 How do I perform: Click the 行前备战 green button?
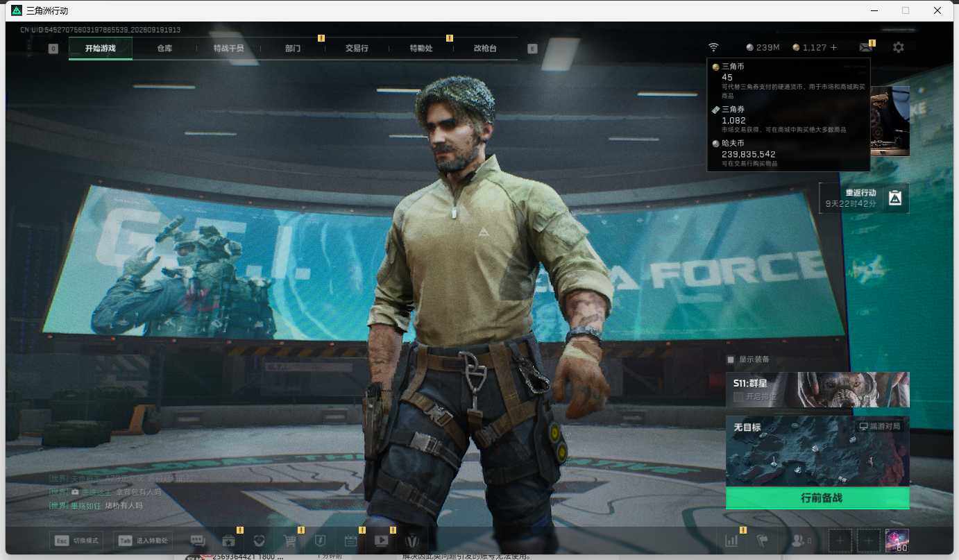tap(817, 498)
